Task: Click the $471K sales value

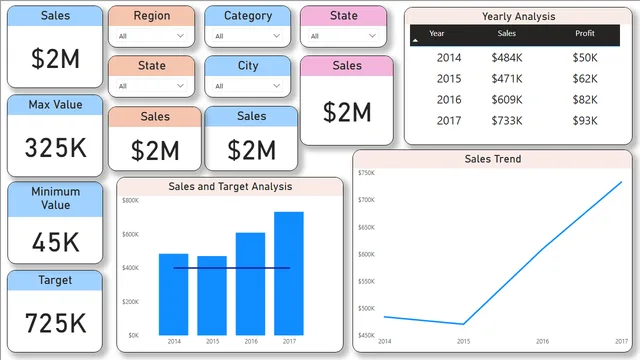Action: pos(507,78)
